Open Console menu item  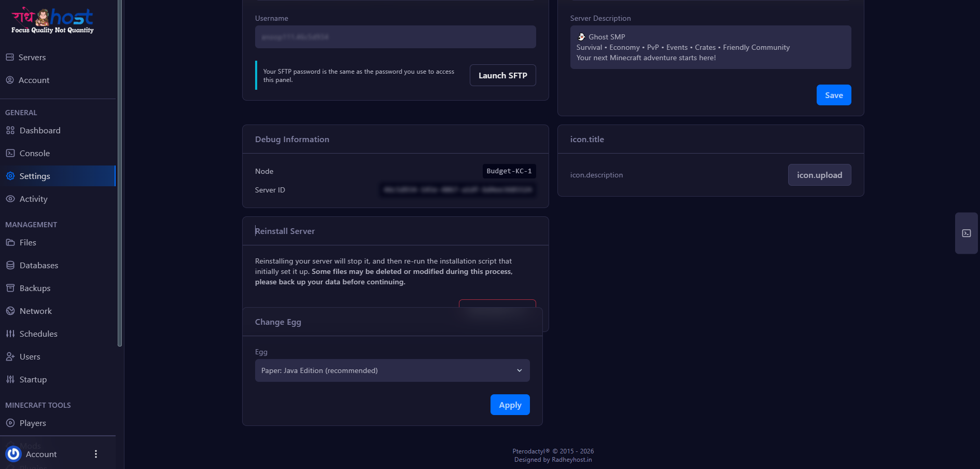click(x=35, y=153)
